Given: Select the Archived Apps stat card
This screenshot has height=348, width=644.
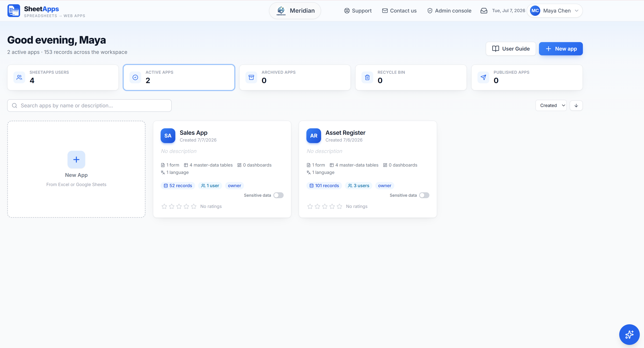Looking at the screenshot, I should click(x=295, y=77).
